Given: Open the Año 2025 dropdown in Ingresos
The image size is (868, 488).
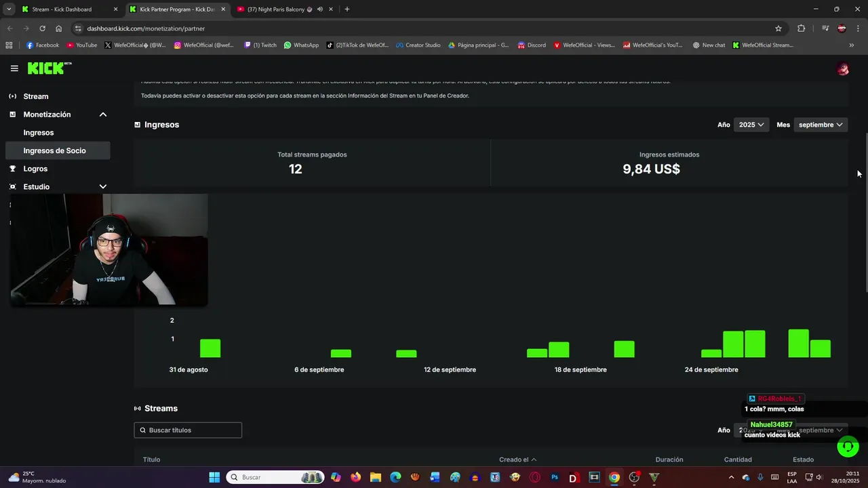Looking at the screenshot, I should [751, 125].
